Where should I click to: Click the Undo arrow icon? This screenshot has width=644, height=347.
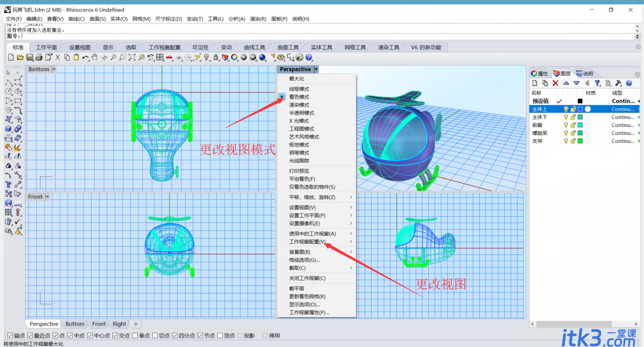(85, 58)
